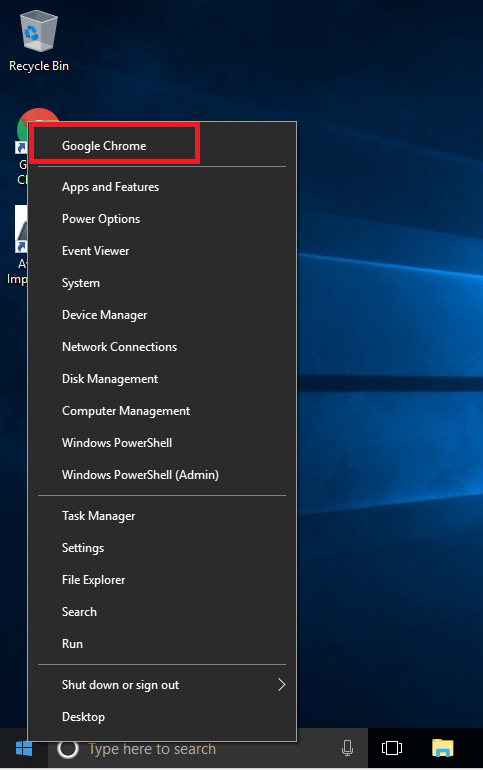Open Task View from the taskbar
Viewport: 483px width, 770px height.
coord(392,748)
